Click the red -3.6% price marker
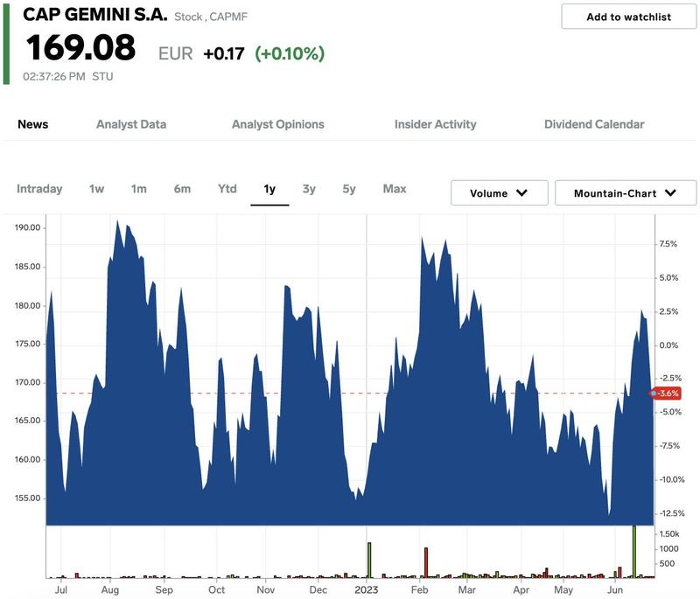The image size is (700, 599). point(667,394)
